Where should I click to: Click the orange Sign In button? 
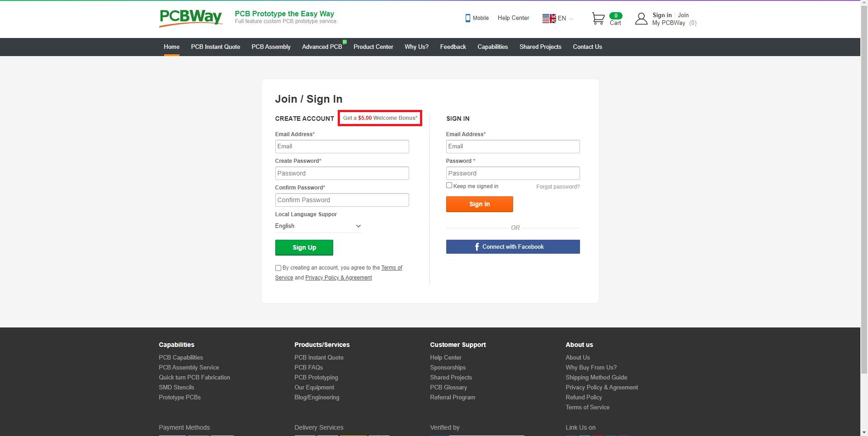click(479, 204)
